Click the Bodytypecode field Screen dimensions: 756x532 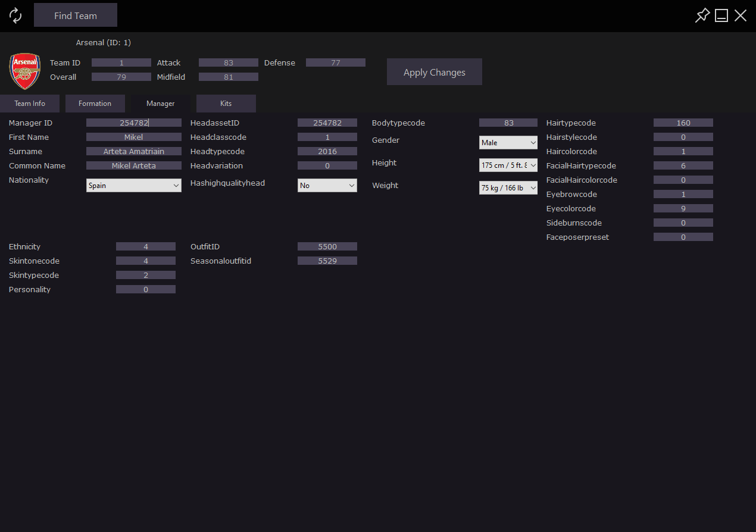508,123
